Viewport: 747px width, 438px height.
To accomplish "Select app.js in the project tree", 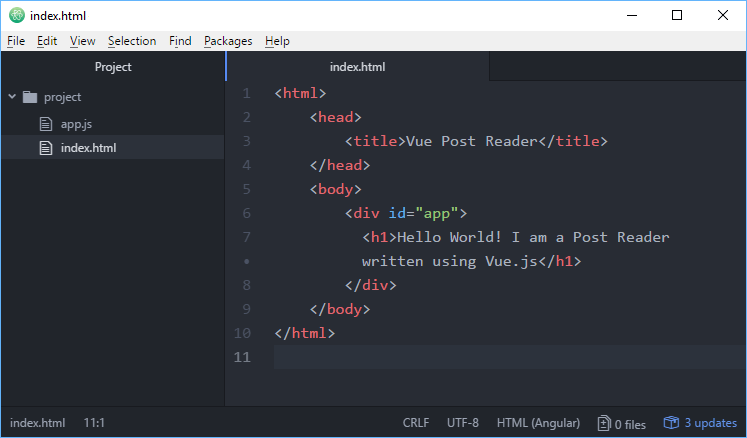I will click(76, 124).
